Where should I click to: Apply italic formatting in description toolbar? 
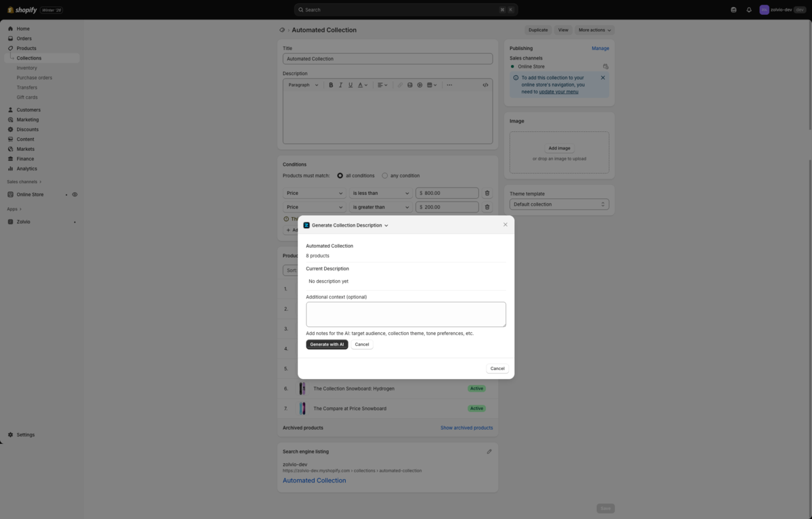click(x=340, y=85)
